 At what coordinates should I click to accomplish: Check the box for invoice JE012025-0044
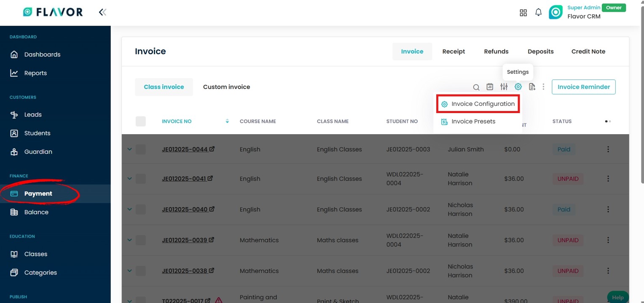(x=141, y=149)
